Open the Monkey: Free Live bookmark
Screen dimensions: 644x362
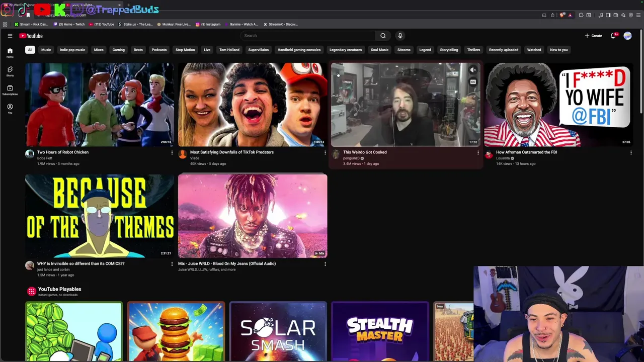[174, 24]
